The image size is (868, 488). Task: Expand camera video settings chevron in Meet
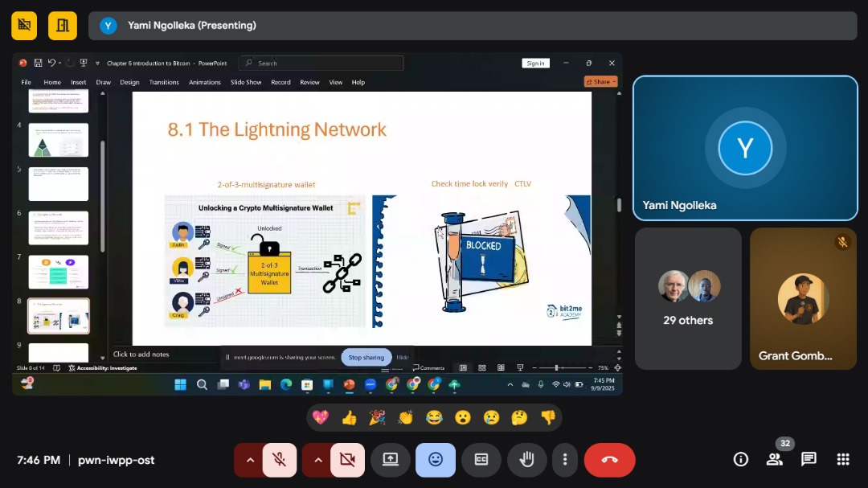click(x=317, y=459)
